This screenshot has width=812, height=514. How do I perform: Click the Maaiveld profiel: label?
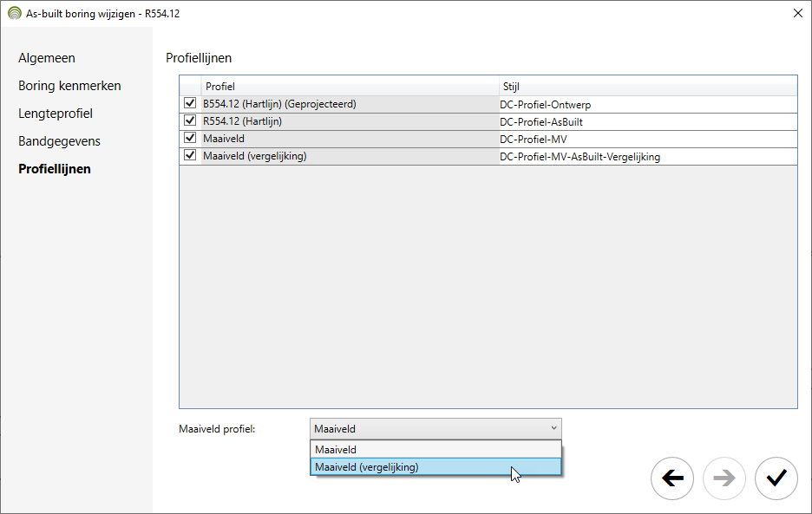(217, 429)
